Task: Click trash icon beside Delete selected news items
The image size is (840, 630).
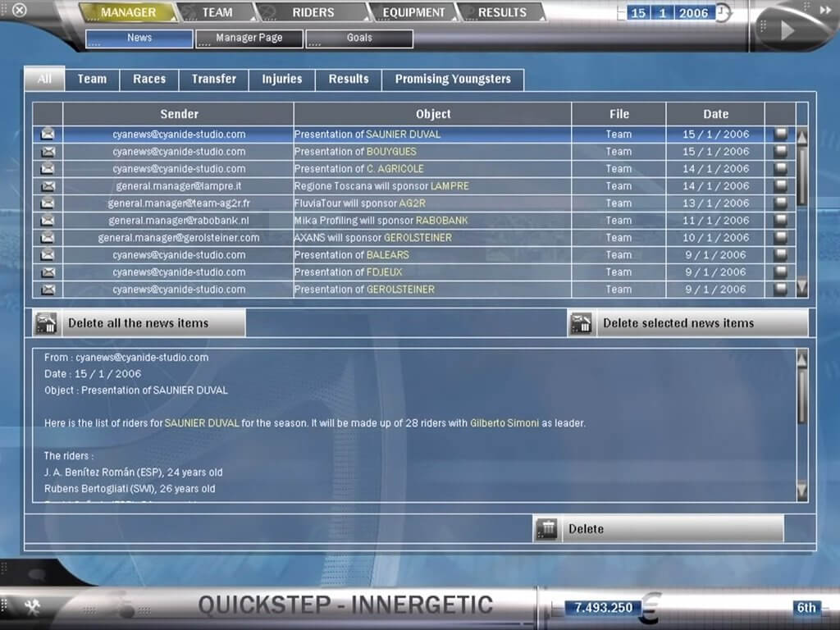Action: pyautogui.click(x=582, y=323)
